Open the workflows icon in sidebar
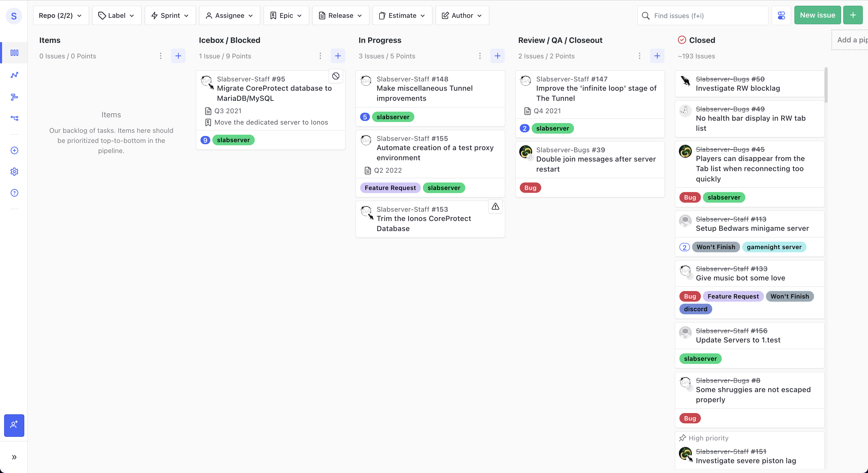868x473 pixels. [14, 118]
